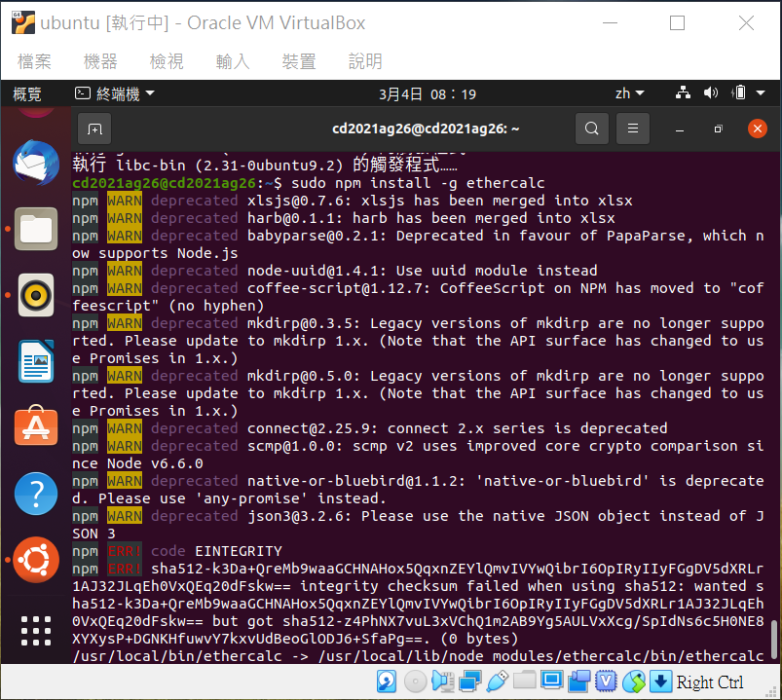Minimize the VirtualBox window
This screenshot has height=700, width=782.
coord(610,23)
